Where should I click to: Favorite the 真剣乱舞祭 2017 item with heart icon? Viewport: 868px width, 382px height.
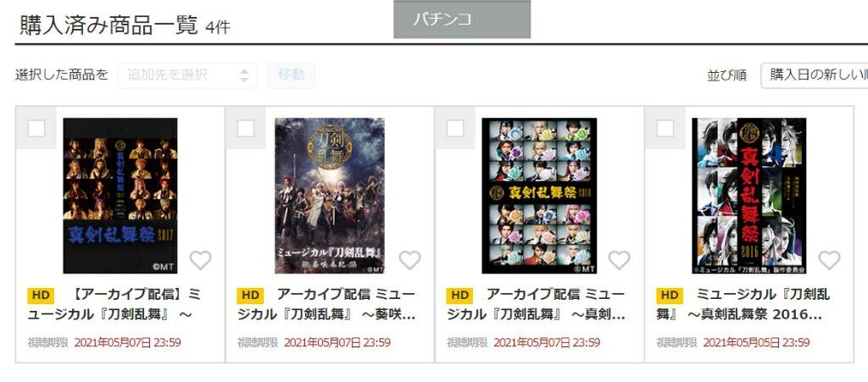pyautogui.click(x=200, y=260)
